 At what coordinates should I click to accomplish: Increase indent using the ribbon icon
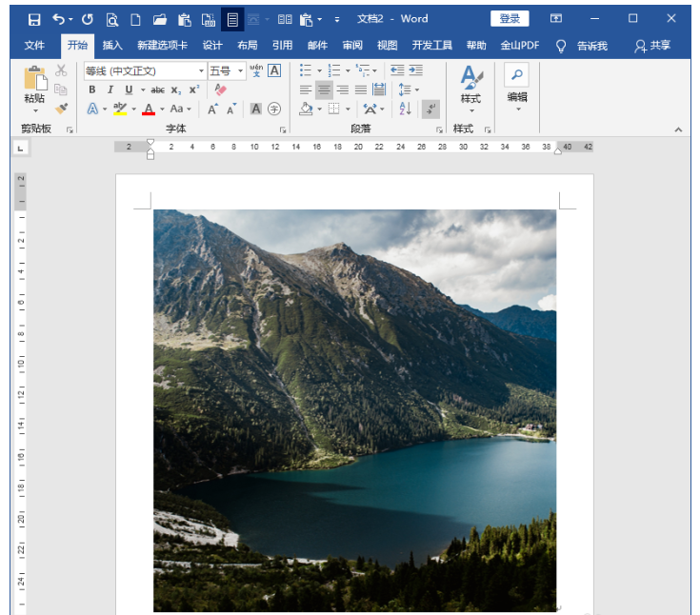416,70
